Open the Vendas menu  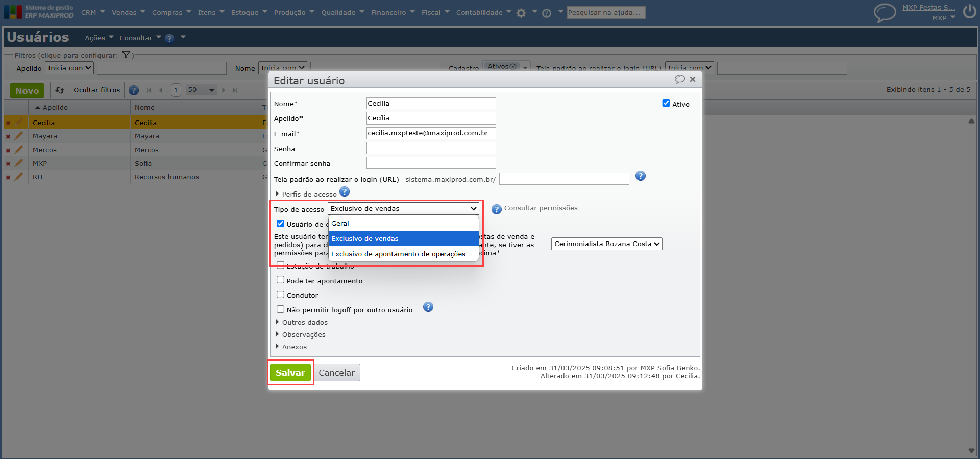(129, 12)
